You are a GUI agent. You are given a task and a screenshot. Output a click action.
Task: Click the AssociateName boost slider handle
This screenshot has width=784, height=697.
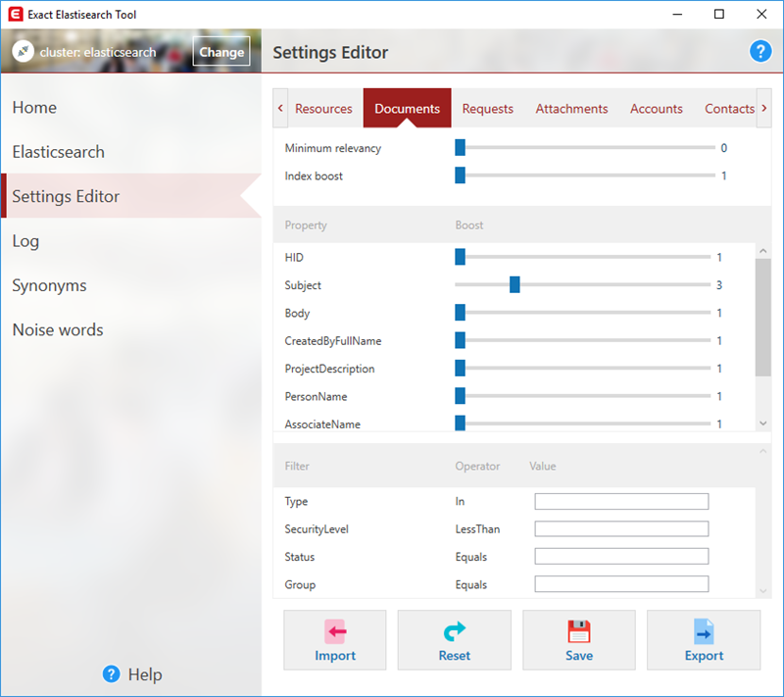[460, 423]
